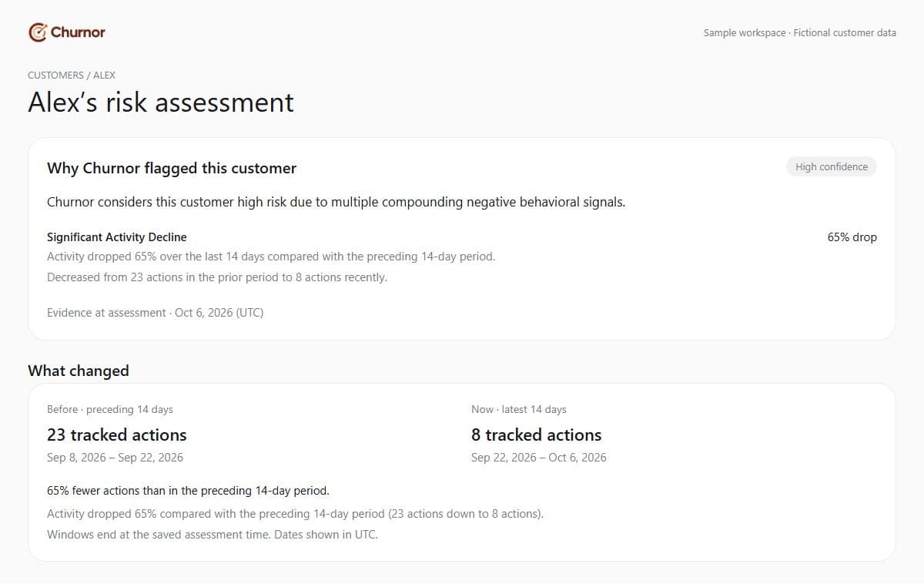Click 'Sample workspace · Fictional customer data' text
The image size is (924, 584).
[x=800, y=33]
